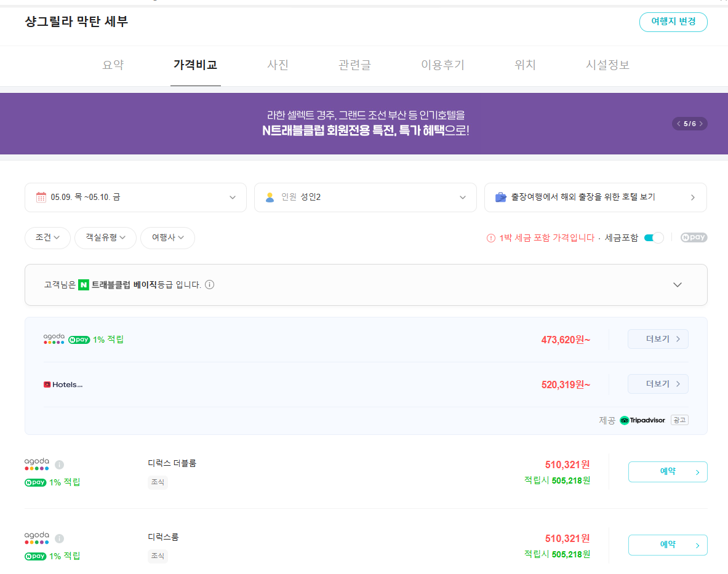
Task: Switch to the 위치 tab
Action: (x=525, y=65)
